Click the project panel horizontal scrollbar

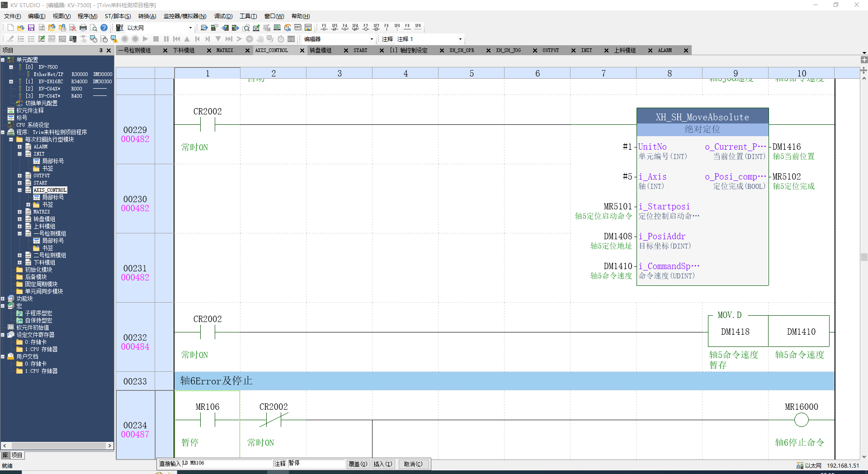click(58, 446)
